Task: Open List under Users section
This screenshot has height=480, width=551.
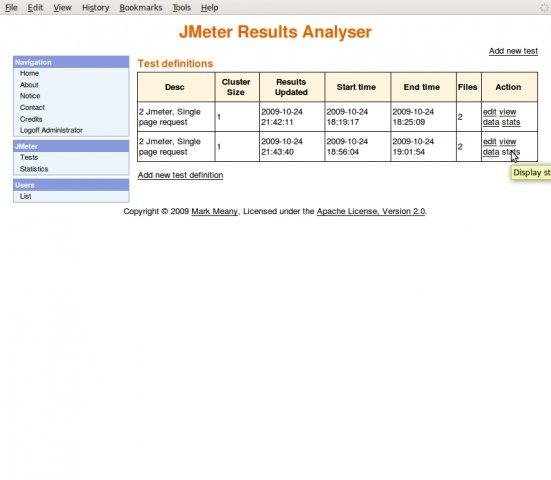Action: 25,196
